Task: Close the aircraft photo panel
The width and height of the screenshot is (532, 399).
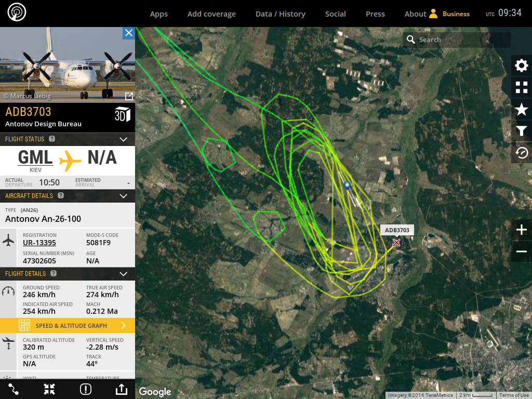Action: (129, 33)
